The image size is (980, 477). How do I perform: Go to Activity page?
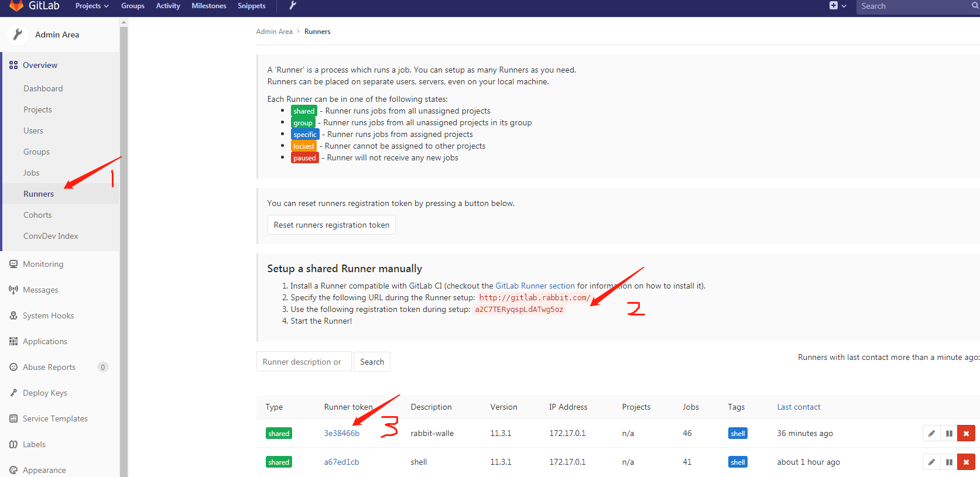[168, 6]
